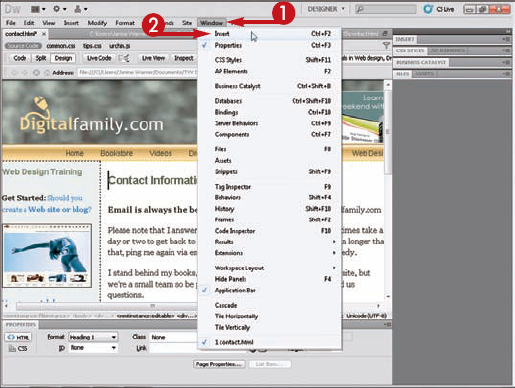
Task: Open the DESIGNER workspace dropdown
Action: pyautogui.click(x=326, y=9)
